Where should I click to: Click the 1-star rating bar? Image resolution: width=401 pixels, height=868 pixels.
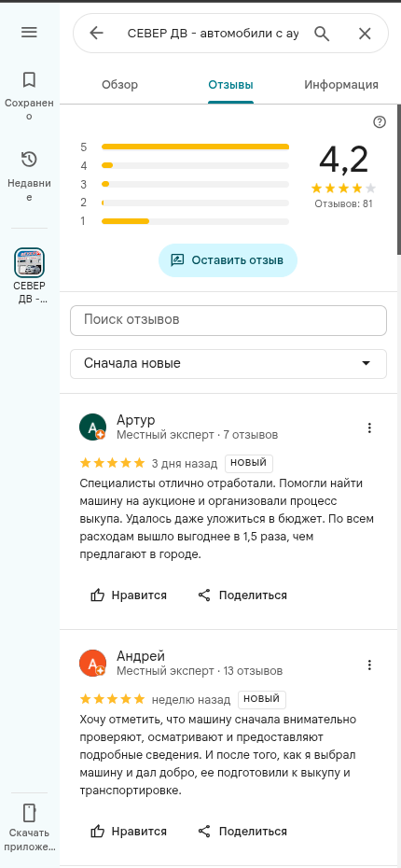(195, 221)
